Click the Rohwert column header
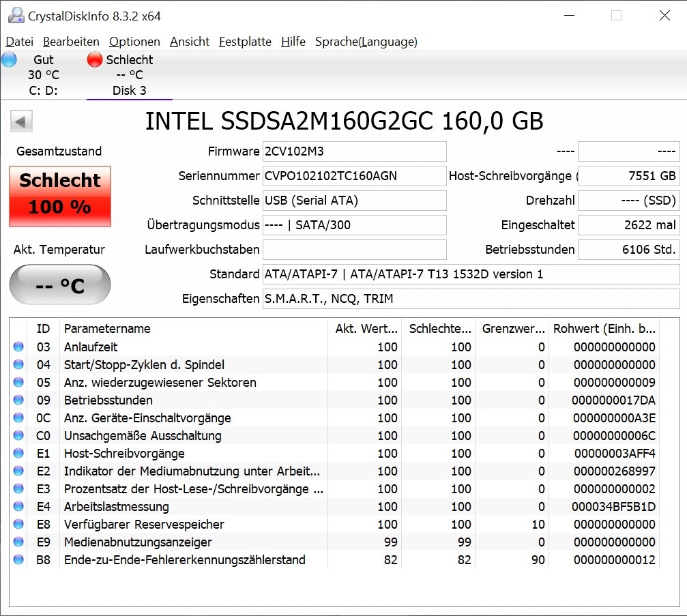 point(604,328)
